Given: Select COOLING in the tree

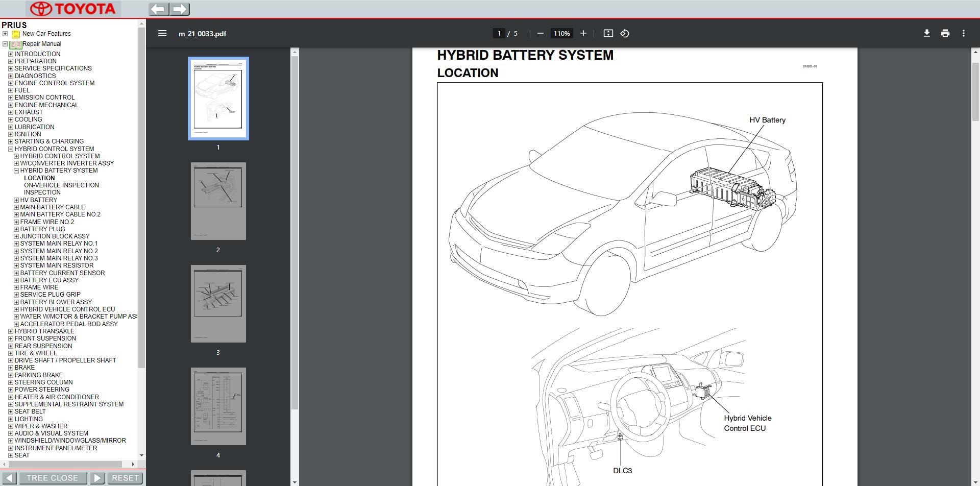Looking at the screenshot, I should point(29,119).
